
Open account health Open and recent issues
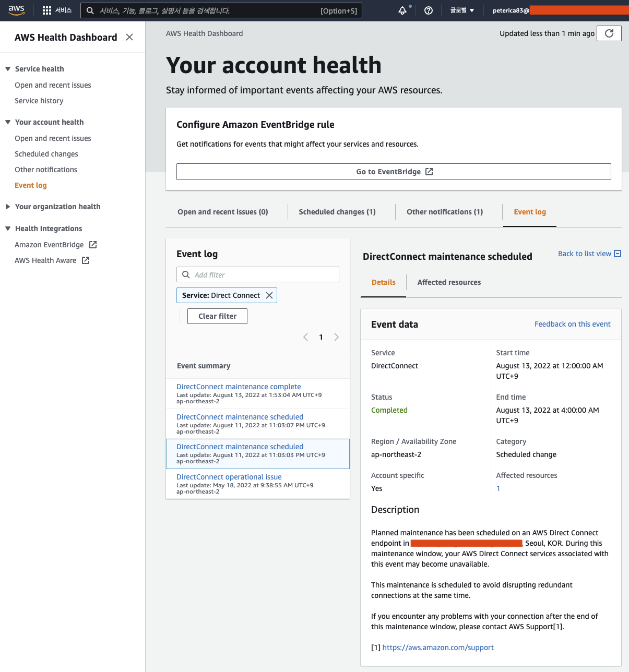(x=53, y=138)
